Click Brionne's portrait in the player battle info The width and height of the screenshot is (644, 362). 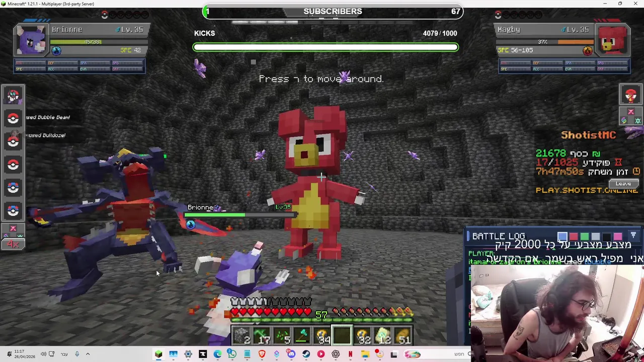(x=31, y=39)
